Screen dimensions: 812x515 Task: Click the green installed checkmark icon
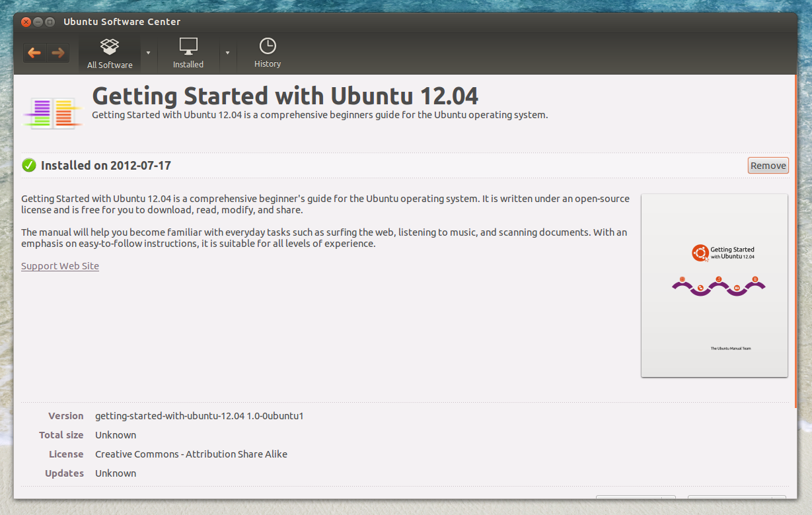pos(28,165)
